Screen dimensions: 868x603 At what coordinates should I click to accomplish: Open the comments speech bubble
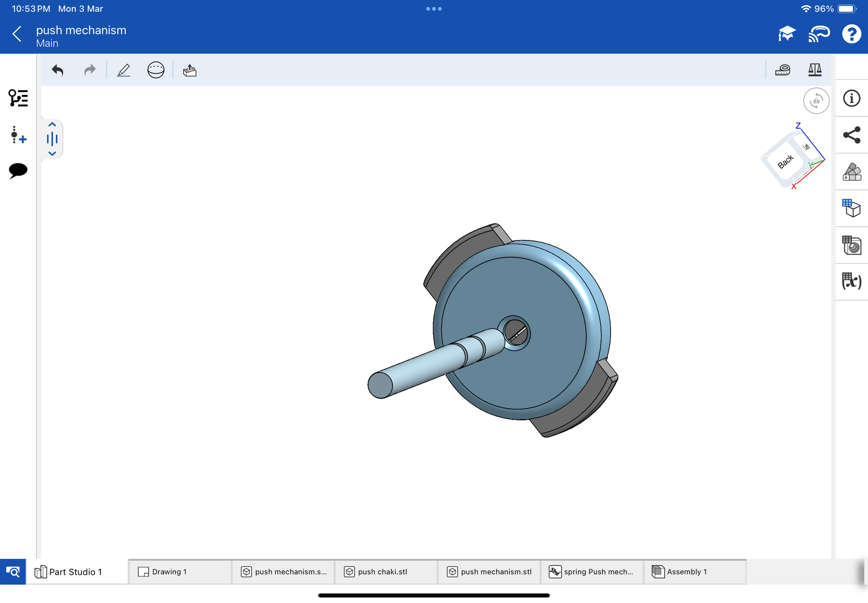18,170
